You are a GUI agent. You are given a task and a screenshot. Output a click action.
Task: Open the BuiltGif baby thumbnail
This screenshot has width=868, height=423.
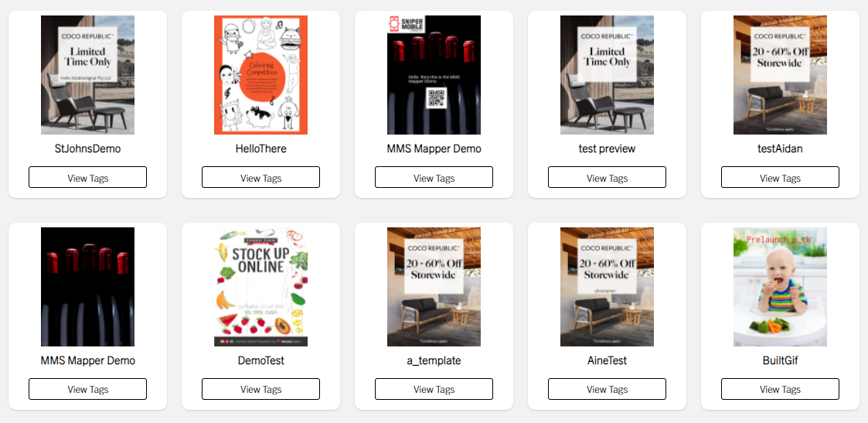pos(781,287)
